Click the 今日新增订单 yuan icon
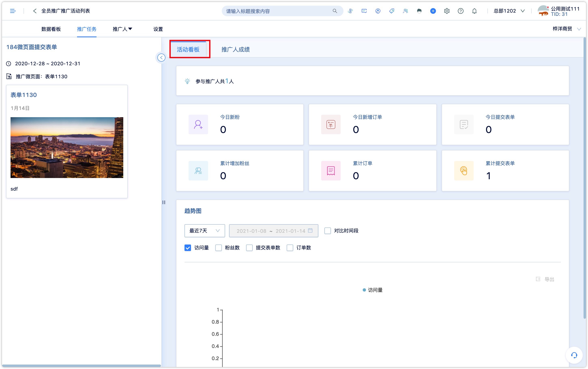This screenshot has height=369, width=588. (x=330, y=124)
